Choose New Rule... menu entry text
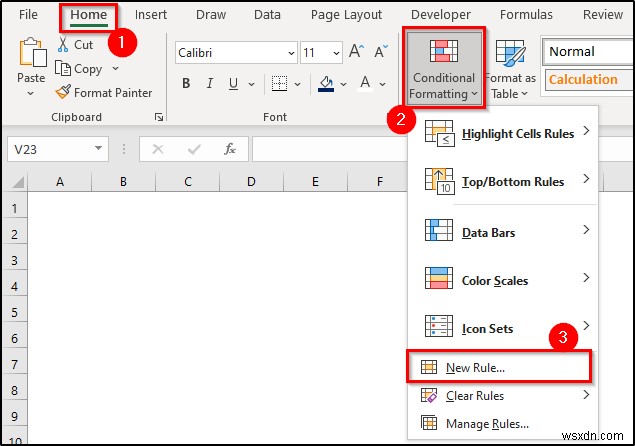The image size is (635, 446). (x=475, y=368)
